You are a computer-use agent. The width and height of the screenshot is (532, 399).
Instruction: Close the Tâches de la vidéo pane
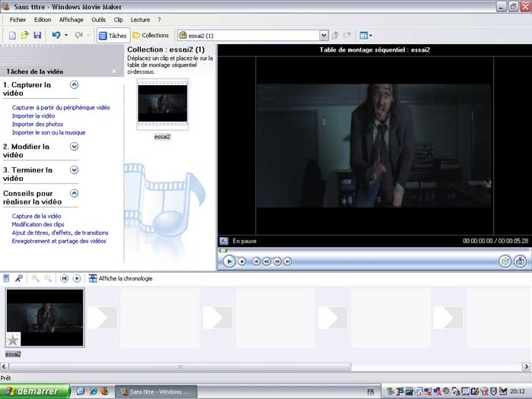point(114,71)
